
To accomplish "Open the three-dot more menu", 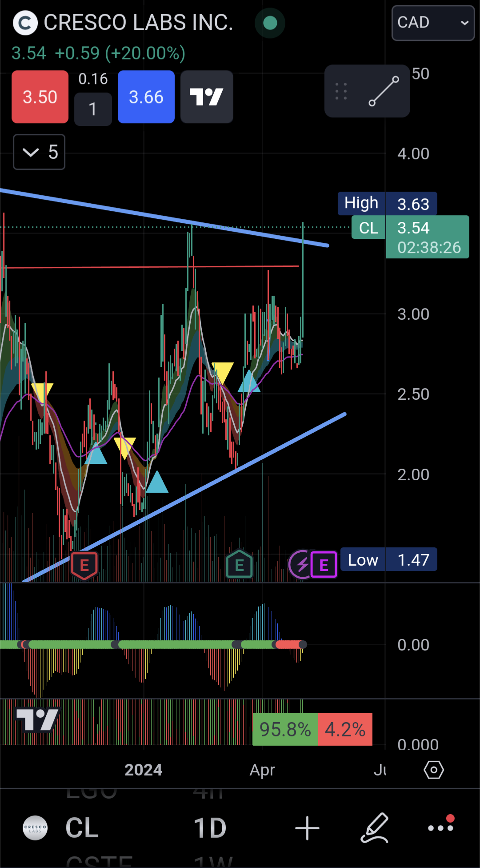I will click(x=440, y=827).
